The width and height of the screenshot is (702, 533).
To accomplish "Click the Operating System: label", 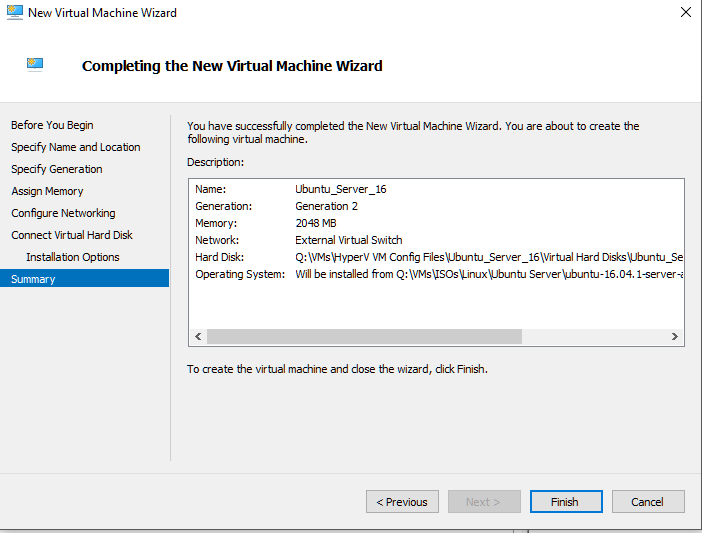I will [240, 274].
